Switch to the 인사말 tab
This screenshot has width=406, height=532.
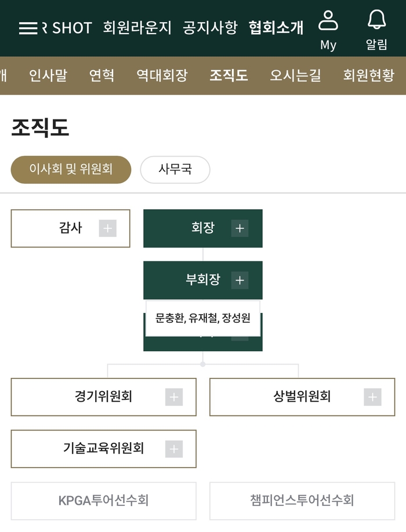coord(48,75)
